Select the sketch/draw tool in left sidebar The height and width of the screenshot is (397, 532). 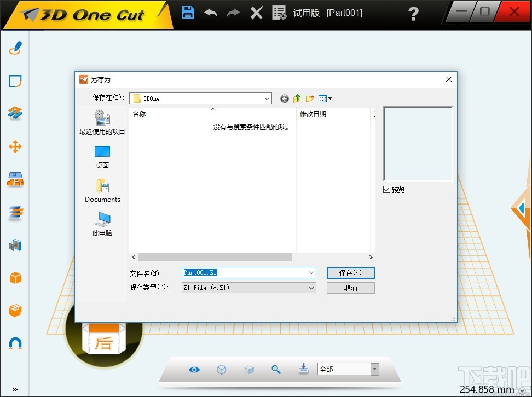coord(15,48)
